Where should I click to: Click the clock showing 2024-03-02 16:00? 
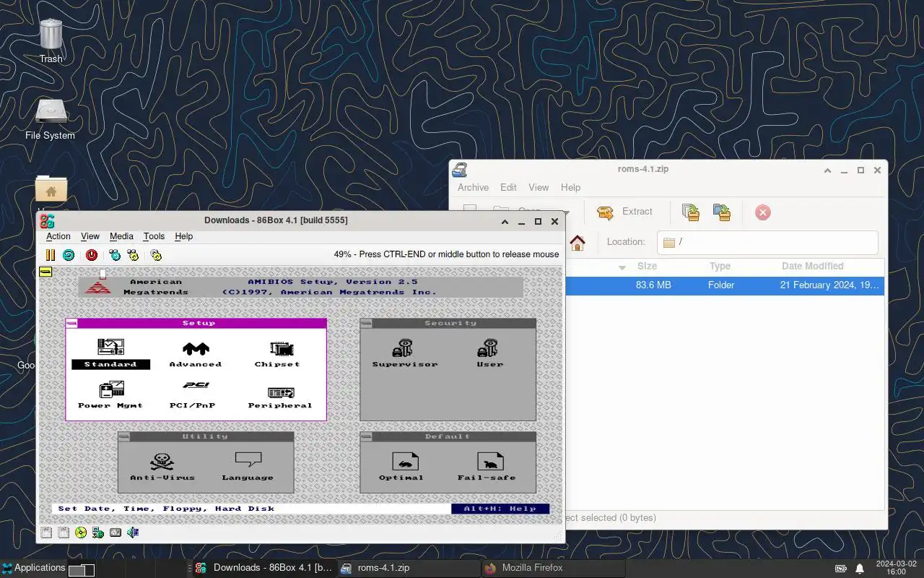[895, 568]
